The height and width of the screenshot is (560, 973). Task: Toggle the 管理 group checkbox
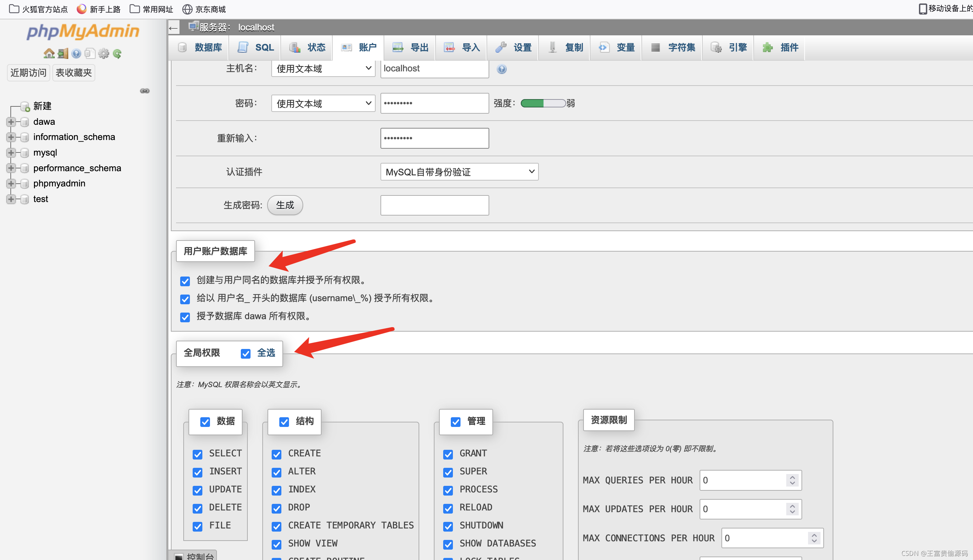pos(456,422)
